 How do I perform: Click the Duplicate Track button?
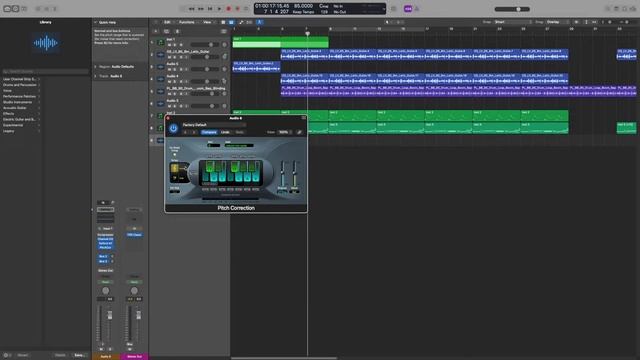(166, 31)
